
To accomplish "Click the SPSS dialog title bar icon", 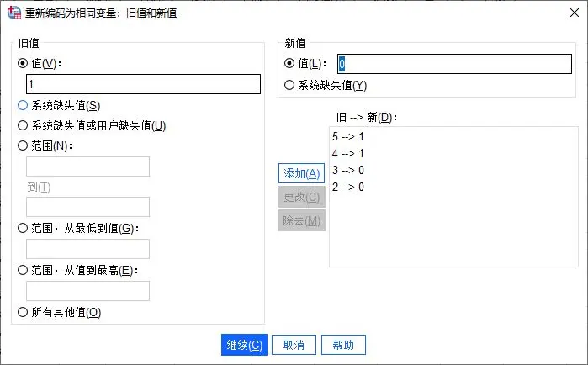I will (x=14, y=13).
